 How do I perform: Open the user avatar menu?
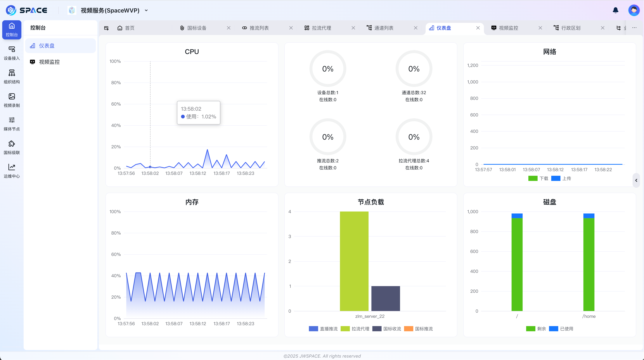point(634,10)
